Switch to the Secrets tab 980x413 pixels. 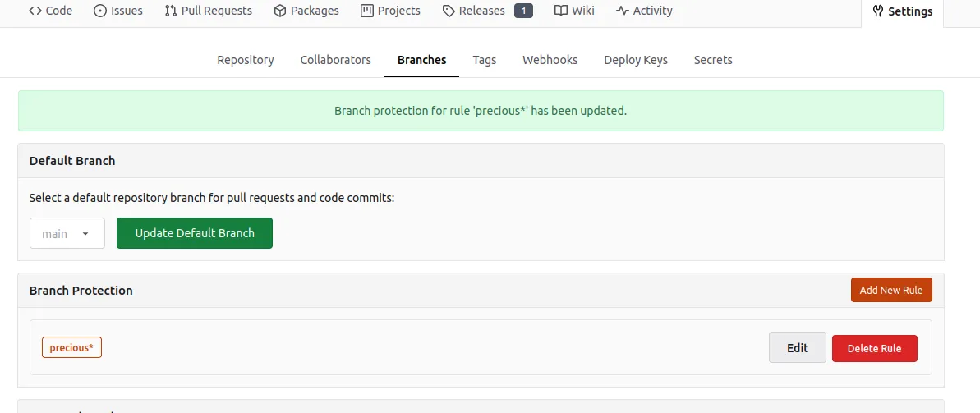[713, 60]
